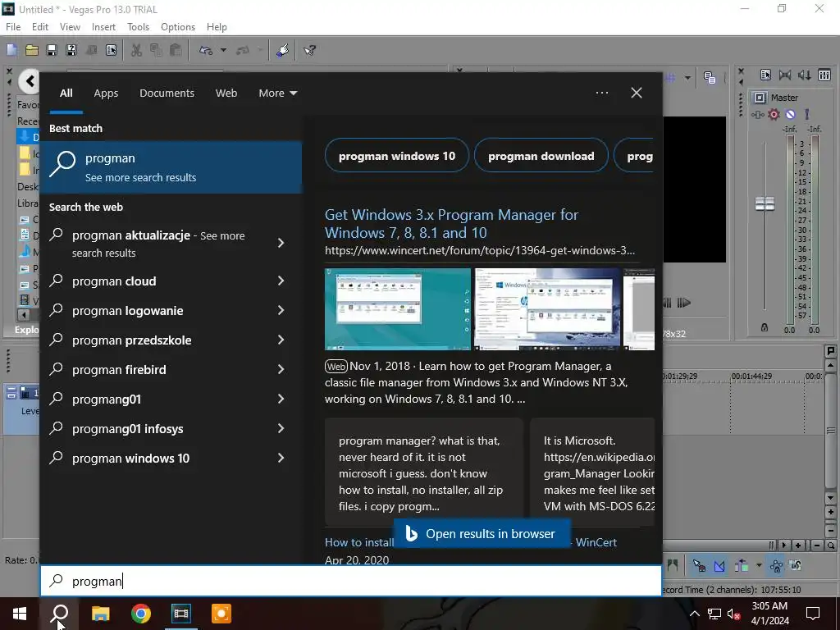The height and width of the screenshot is (630, 840).
Task: Toggle the Dim output speaker icon
Action: [x=805, y=75]
